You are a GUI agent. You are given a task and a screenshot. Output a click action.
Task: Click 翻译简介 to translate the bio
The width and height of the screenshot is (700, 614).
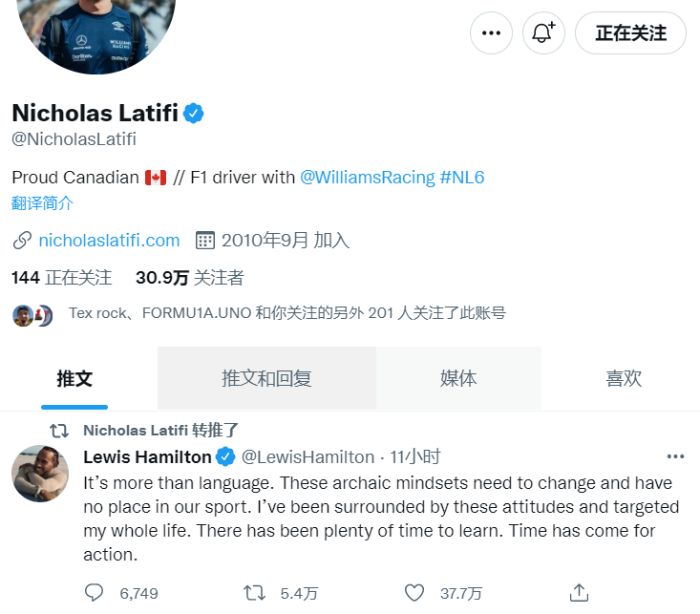pos(42,203)
